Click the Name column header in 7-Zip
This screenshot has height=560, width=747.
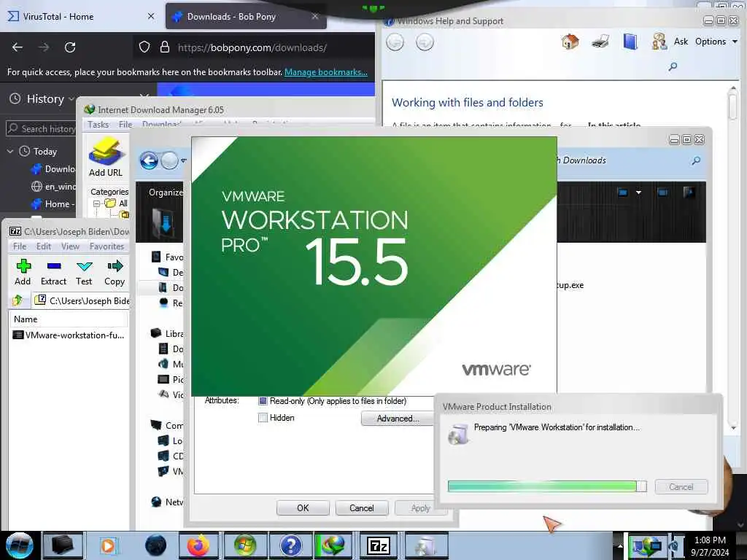click(x=68, y=319)
